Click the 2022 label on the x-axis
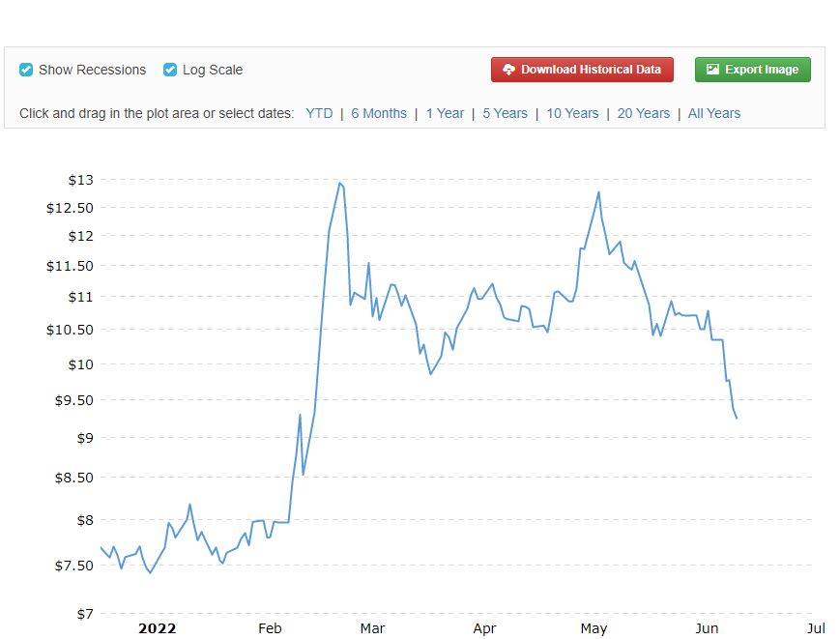 click(157, 628)
